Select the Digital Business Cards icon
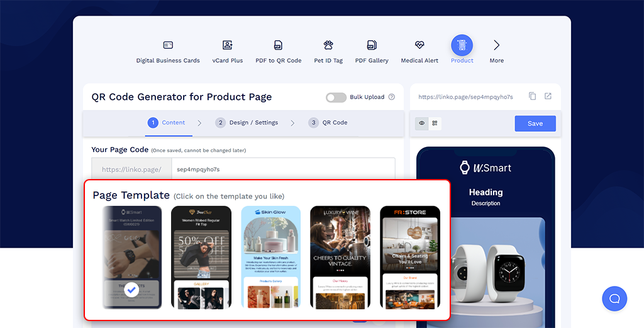Image resolution: width=644 pixels, height=328 pixels. pyautogui.click(x=168, y=46)
